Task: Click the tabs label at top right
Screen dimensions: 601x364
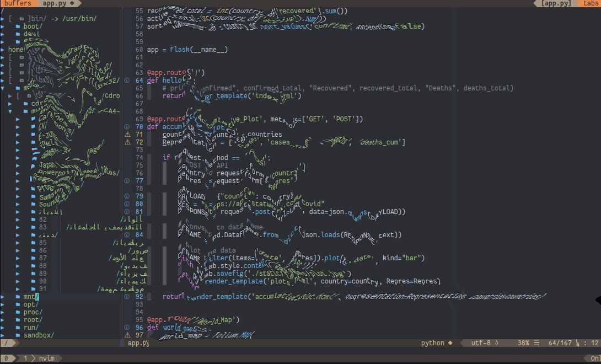Action: (x=591, y=3)
